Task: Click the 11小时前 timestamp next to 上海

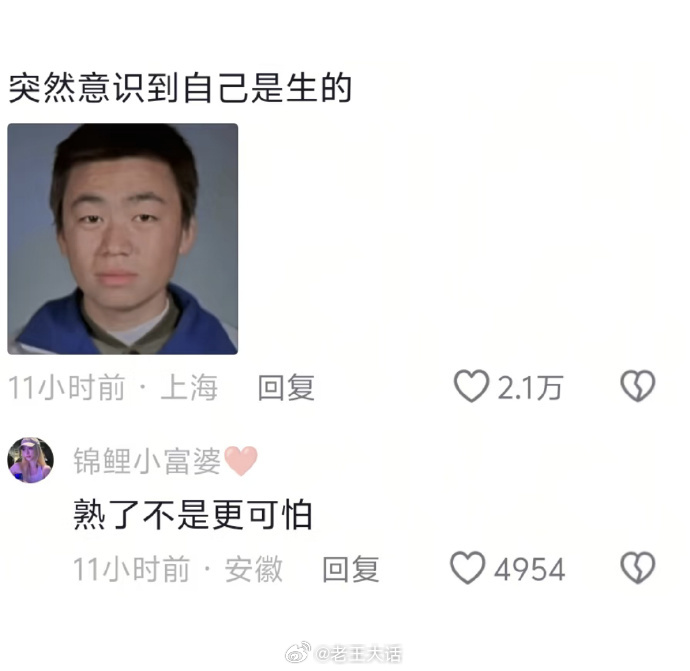Action: pos(66,388)
